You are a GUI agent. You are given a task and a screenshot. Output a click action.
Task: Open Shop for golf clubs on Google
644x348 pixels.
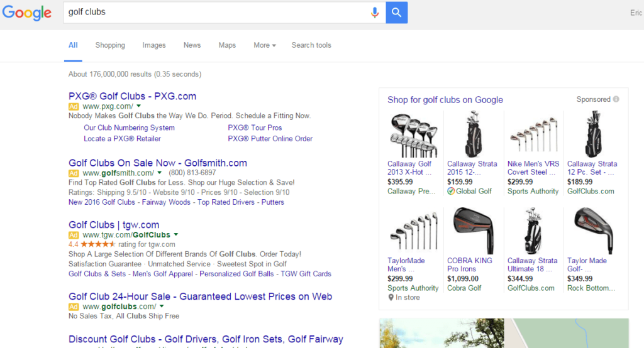tap(445, 100)
